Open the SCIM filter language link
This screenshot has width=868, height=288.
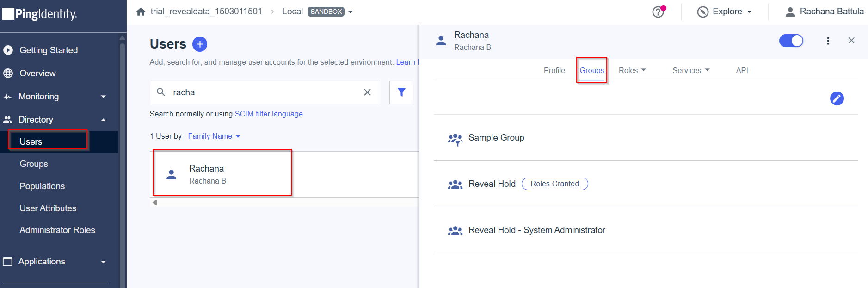click(269, 114)
